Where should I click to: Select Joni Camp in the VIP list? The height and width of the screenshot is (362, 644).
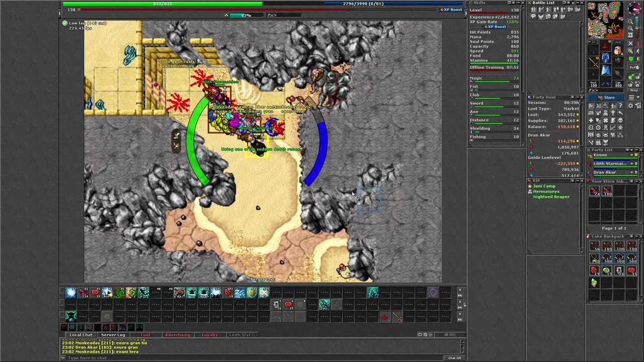544,186
